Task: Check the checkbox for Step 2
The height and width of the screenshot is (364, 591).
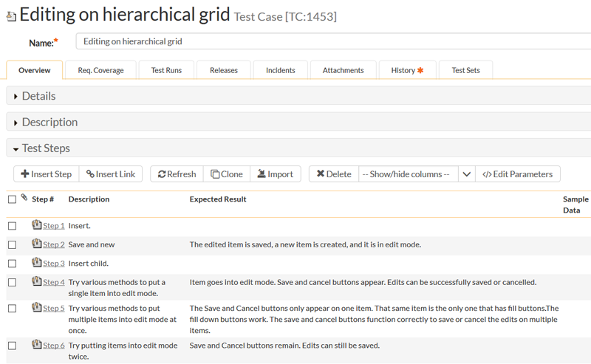Action: [12, 244]
